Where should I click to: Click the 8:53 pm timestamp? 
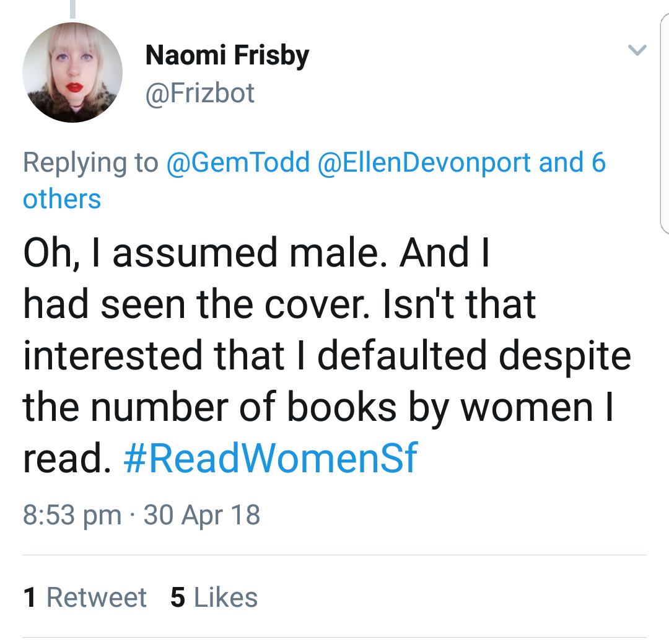[x=72, y=515]
